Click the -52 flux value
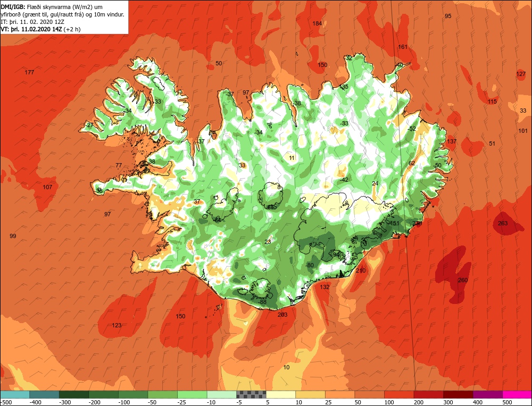The height and width of the screenshot is (406, 532). (412, 129)
